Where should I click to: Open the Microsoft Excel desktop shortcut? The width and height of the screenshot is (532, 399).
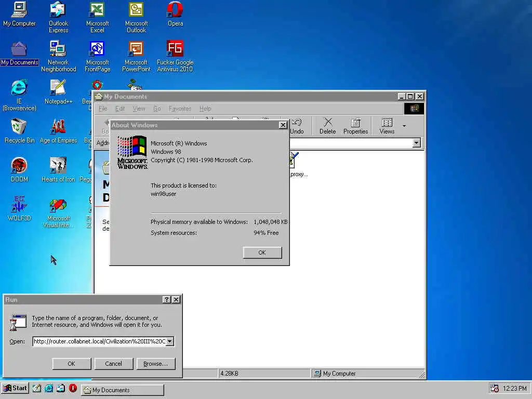[97, 17]
